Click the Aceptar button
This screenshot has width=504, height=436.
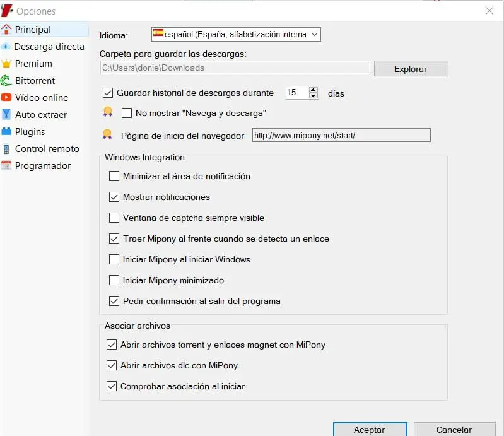(370, 430)
